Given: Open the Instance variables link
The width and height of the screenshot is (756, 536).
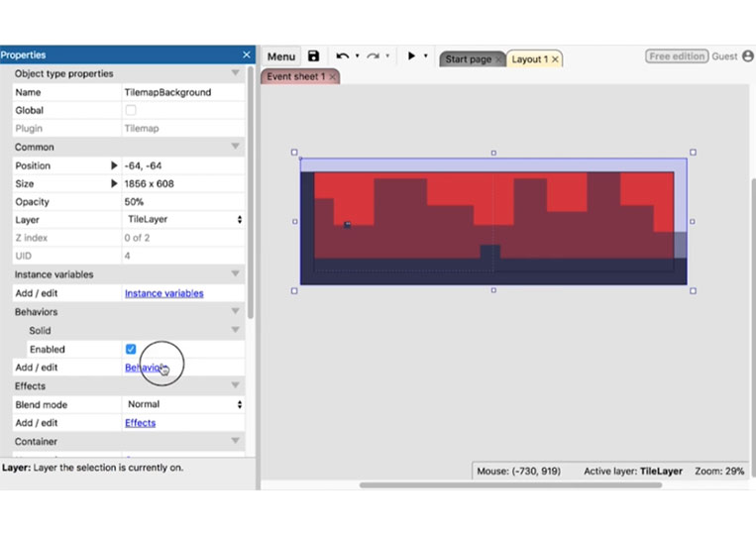Looking at the screenshot, I should (163, 293).
